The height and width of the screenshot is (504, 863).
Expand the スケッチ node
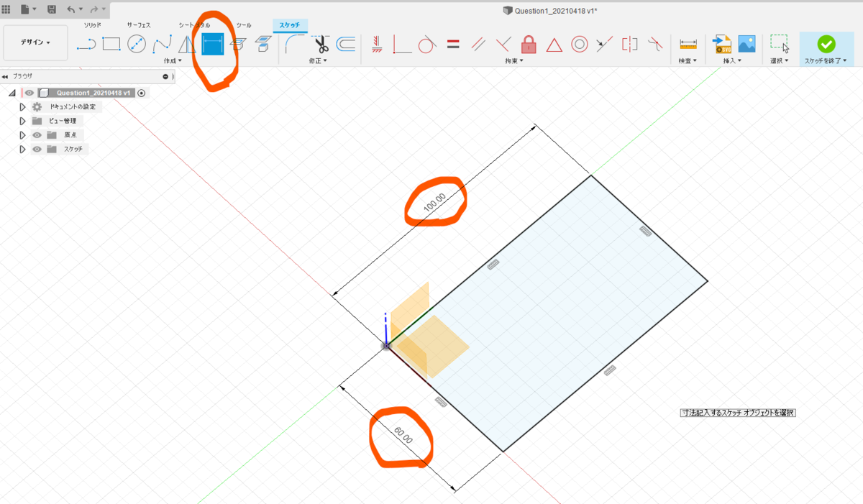pos(22,150)
